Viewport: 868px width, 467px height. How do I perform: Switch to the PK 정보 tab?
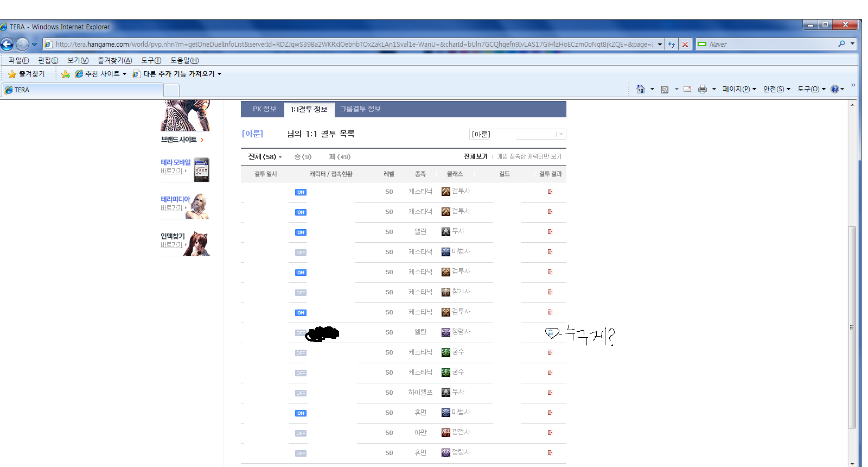pyautogui.click(x=264, y=109)
